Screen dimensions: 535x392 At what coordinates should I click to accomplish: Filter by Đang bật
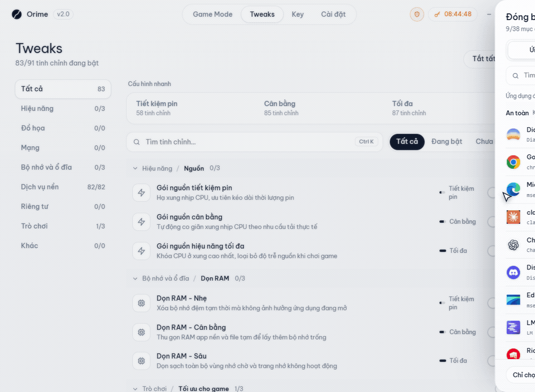pos(446,142)
